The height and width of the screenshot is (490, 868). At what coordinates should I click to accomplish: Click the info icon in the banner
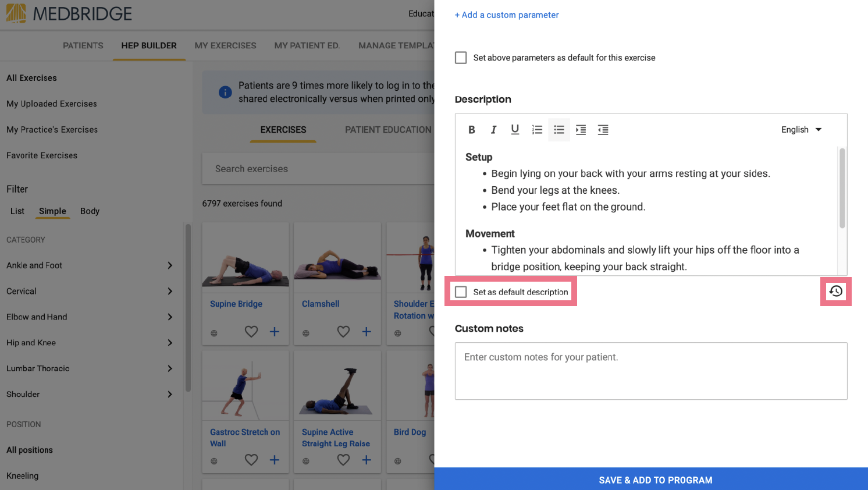coord(225,93)
